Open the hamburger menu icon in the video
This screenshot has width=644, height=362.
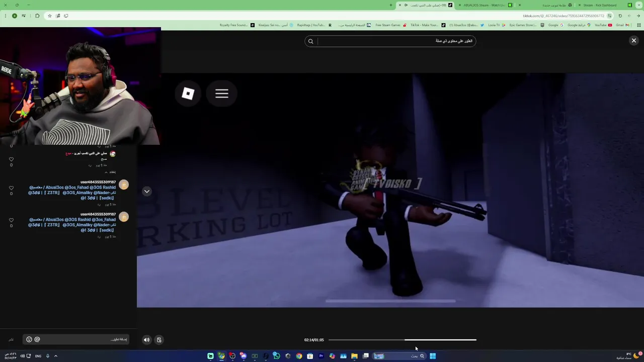click(222, 94)
